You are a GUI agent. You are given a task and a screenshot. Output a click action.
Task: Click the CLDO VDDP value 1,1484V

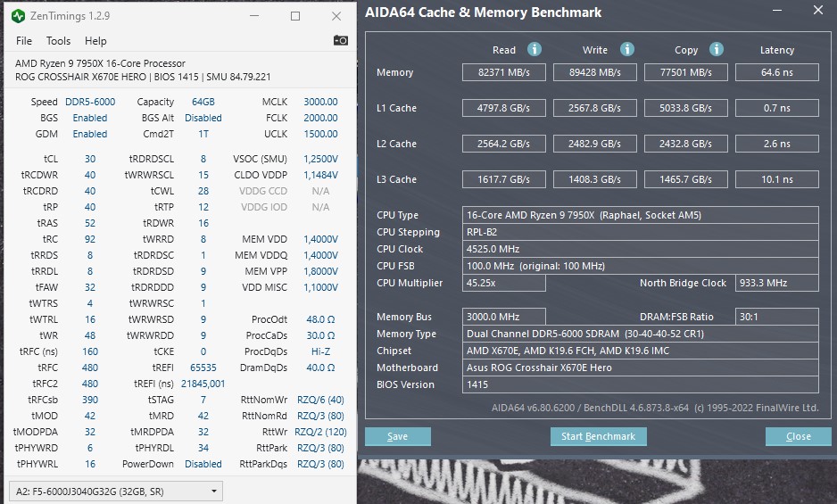321,175
